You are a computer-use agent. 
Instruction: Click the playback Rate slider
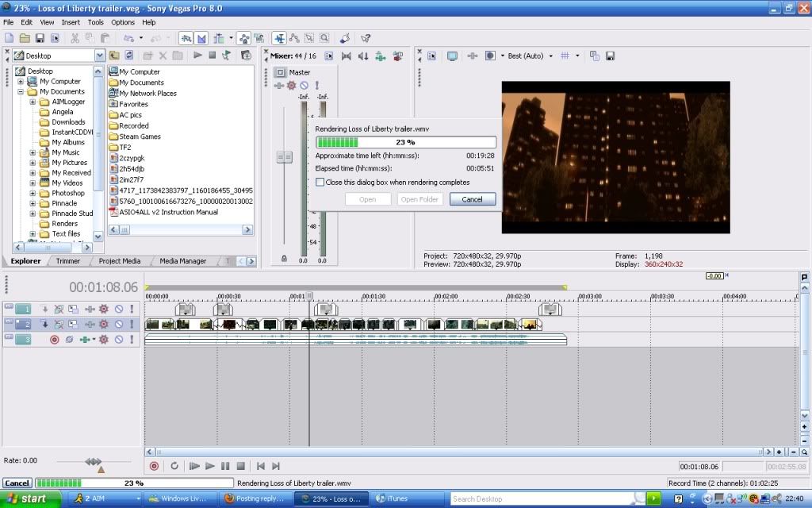(94, 461)
